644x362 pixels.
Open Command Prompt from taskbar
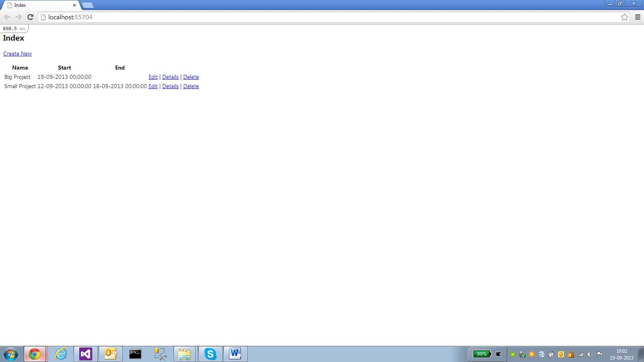coord(135,354)
